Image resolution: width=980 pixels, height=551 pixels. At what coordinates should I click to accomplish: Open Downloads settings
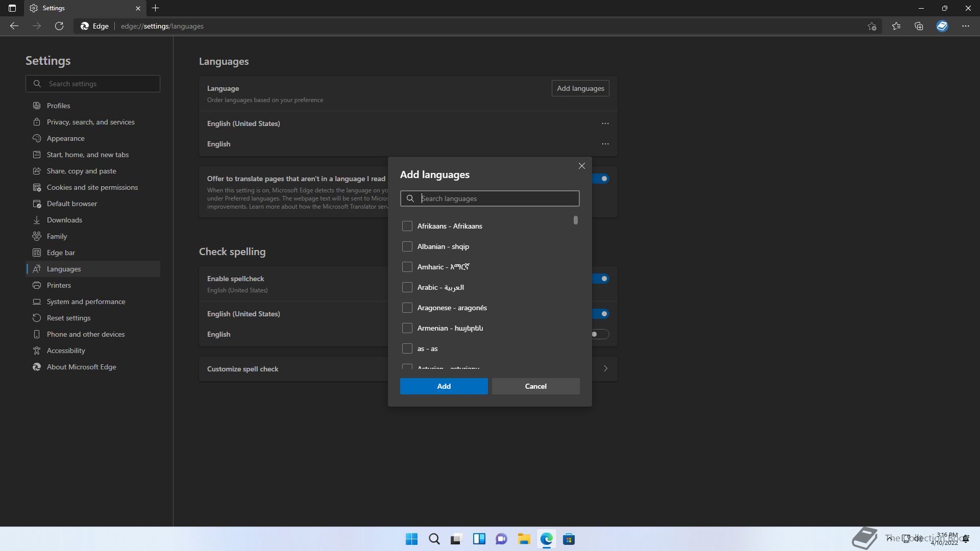[x=93, y=220]
